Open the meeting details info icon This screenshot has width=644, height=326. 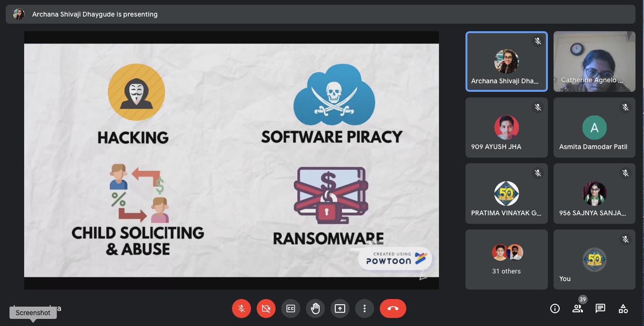point(555,309)
